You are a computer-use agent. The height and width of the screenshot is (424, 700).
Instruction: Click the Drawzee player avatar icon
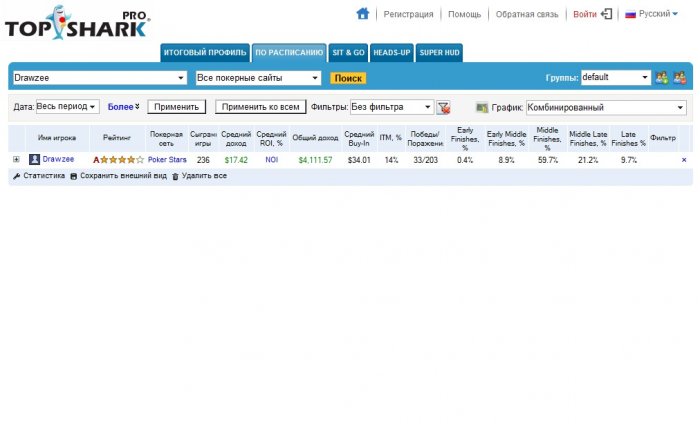click(x=34, y=159)
